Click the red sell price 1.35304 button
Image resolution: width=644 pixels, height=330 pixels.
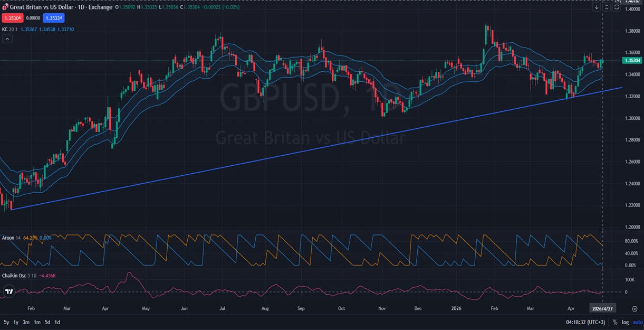11,18
